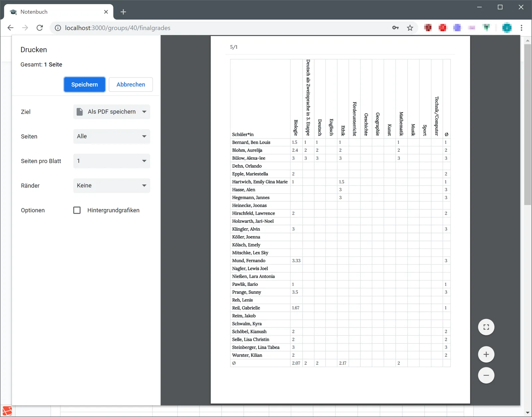This screenshot has height=417, width=532.
Task: Click the saved passwords key icon
Action: tap(395, 28)
